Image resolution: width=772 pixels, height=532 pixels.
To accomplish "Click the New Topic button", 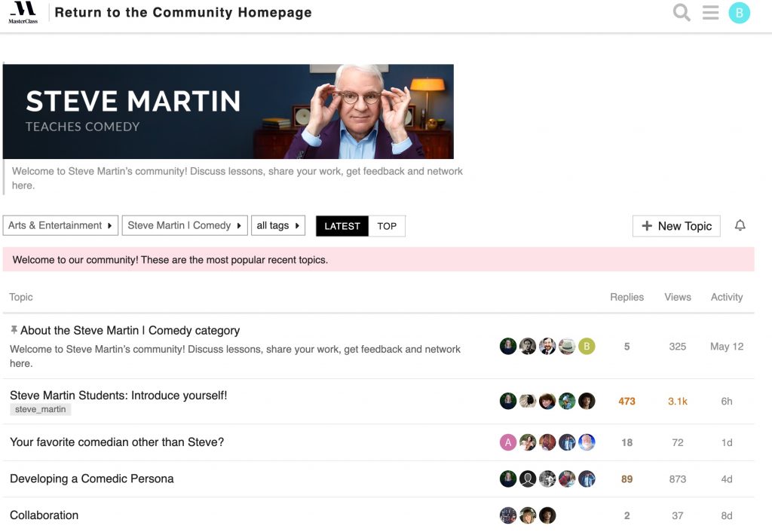I will 676,226.
